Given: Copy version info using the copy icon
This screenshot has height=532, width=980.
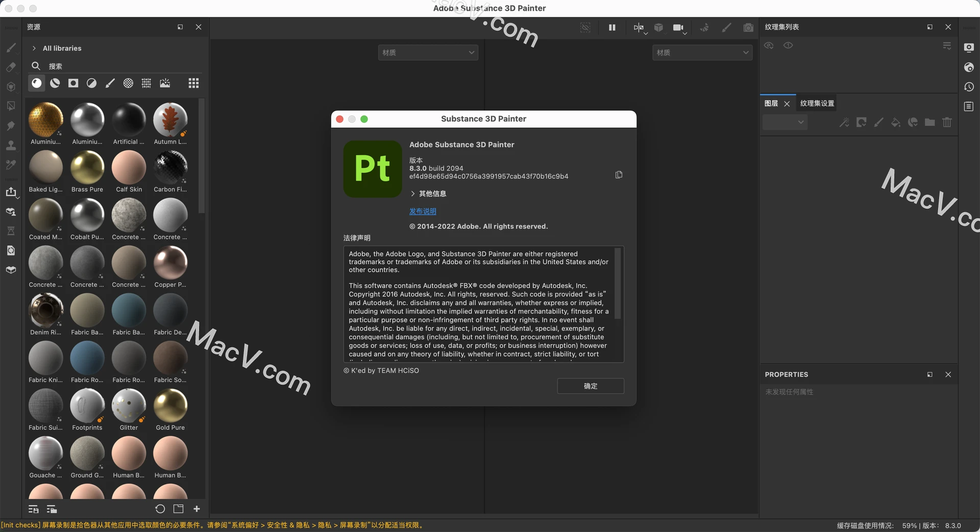Looking at the screenshot, I should [x=619, y=174].
